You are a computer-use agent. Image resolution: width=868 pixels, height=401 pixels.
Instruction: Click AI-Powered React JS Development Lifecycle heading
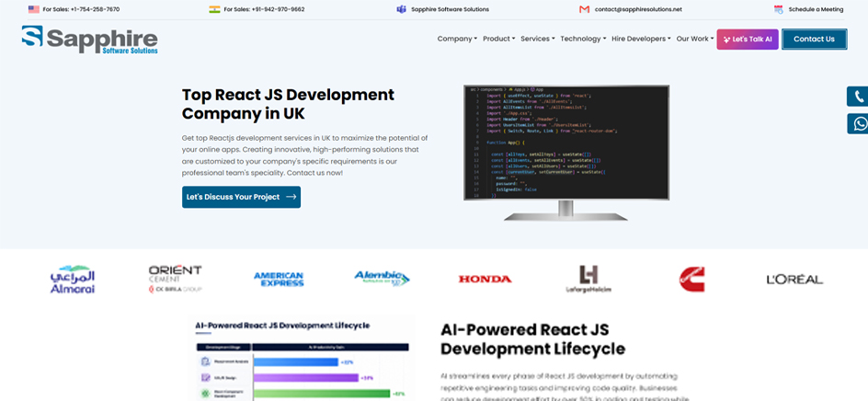pyautogui.click(x=533, y=339)
